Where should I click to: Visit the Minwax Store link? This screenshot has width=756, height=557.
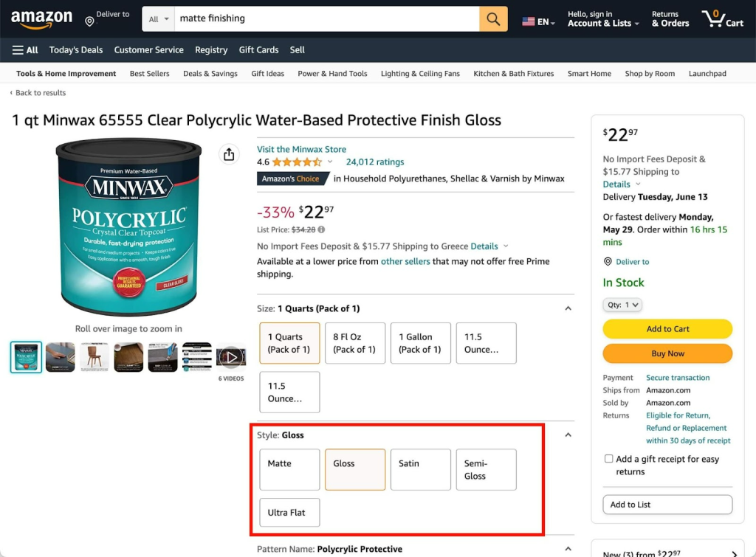point(301,149)
